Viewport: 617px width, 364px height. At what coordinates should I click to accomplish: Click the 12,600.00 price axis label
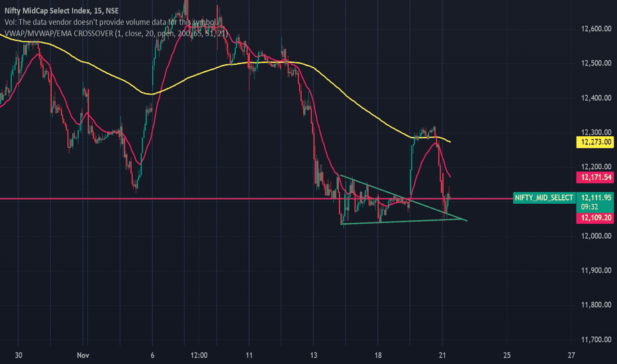[596, 28]
